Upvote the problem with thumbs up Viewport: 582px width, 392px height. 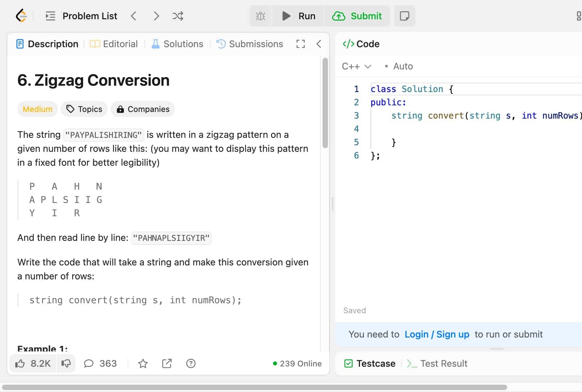coord(33,363)
